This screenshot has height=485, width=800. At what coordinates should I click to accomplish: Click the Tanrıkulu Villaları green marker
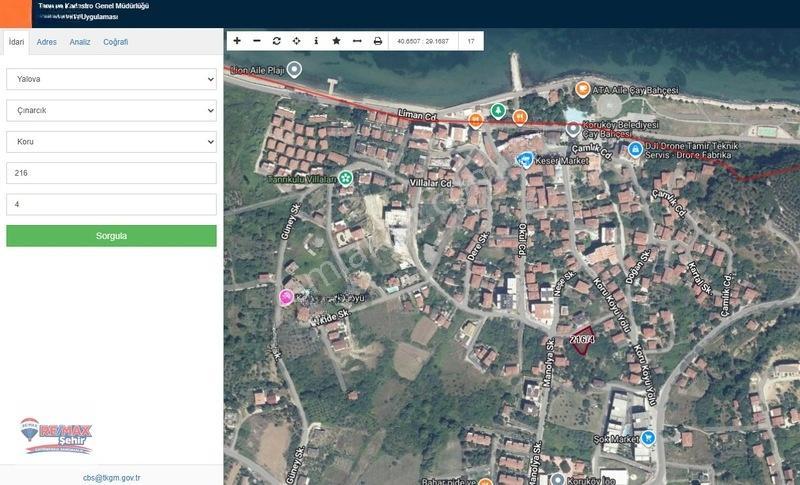(x=345, y=178)
